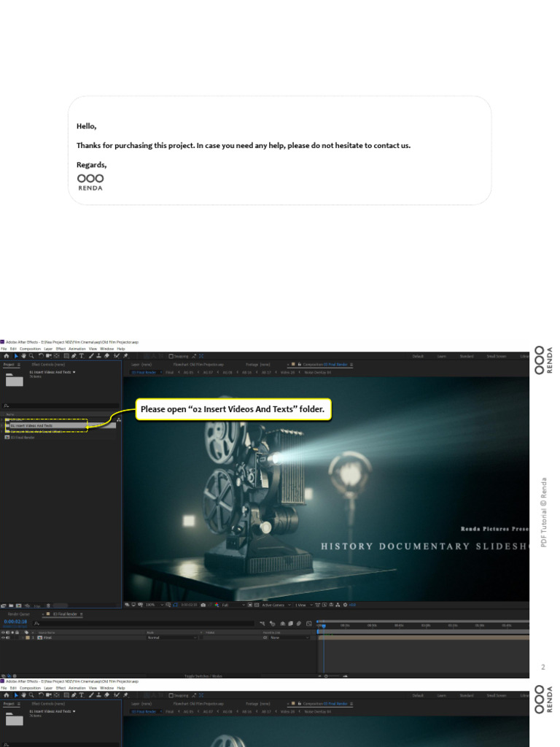
Task: Activate the Roto Brush tool in upper screenshot
Action: click(x=117, y=356)
